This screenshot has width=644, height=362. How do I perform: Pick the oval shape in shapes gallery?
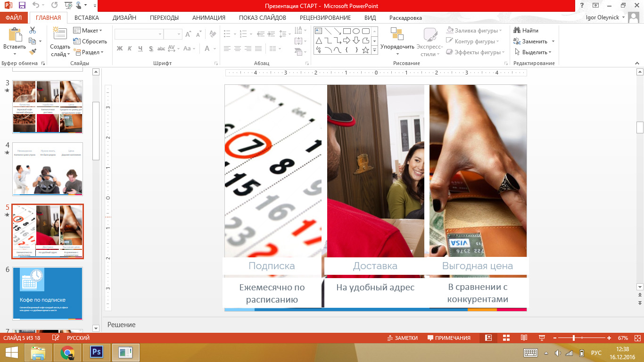coord(356,31)
